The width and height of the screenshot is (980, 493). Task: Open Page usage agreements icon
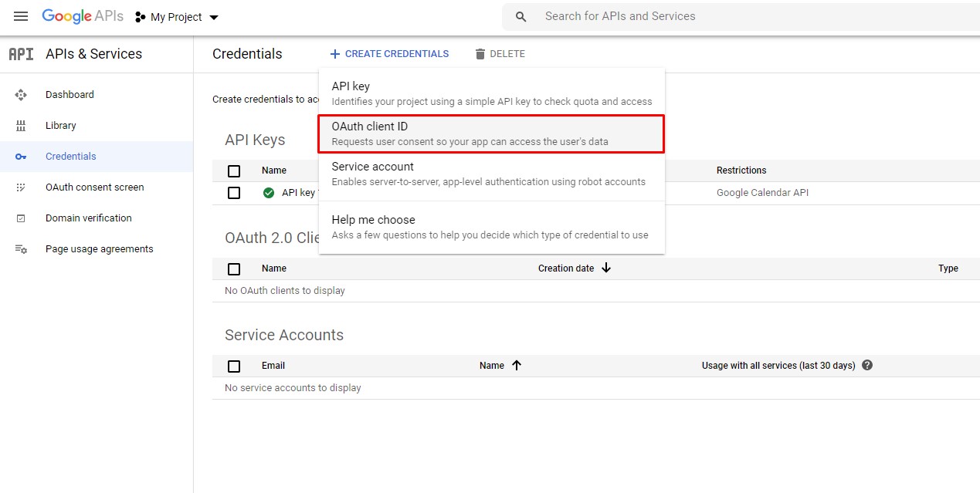click(21, 248)
